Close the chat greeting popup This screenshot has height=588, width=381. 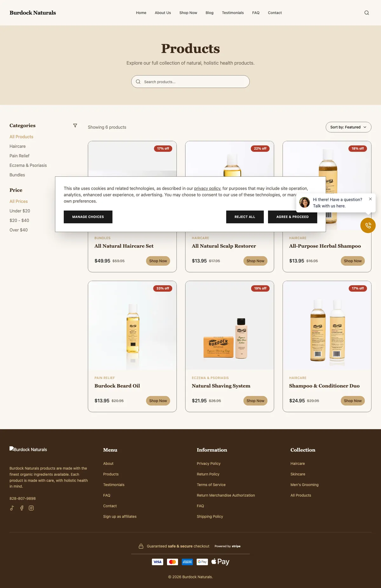370,199
